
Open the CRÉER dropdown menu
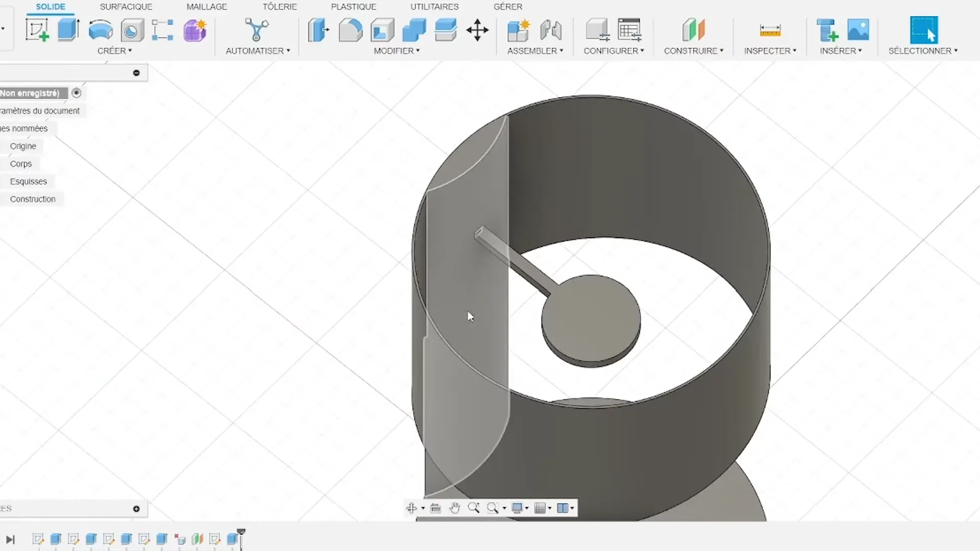tap(115, 51)
